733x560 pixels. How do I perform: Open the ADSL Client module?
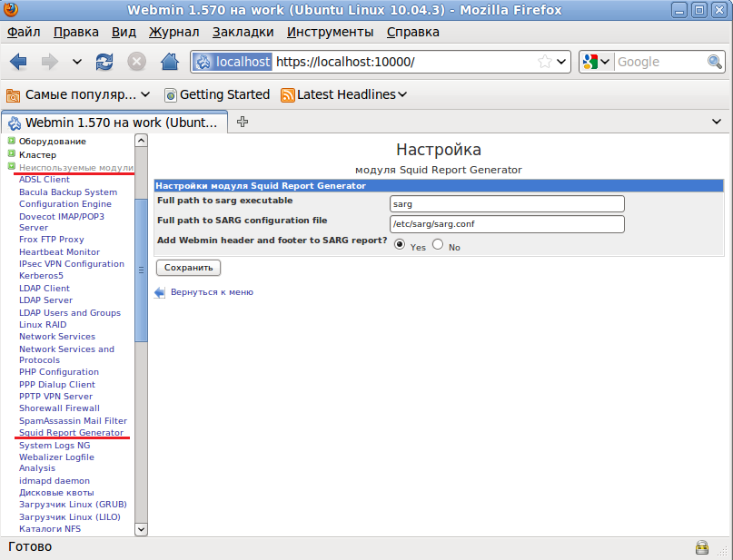(45, 180)
